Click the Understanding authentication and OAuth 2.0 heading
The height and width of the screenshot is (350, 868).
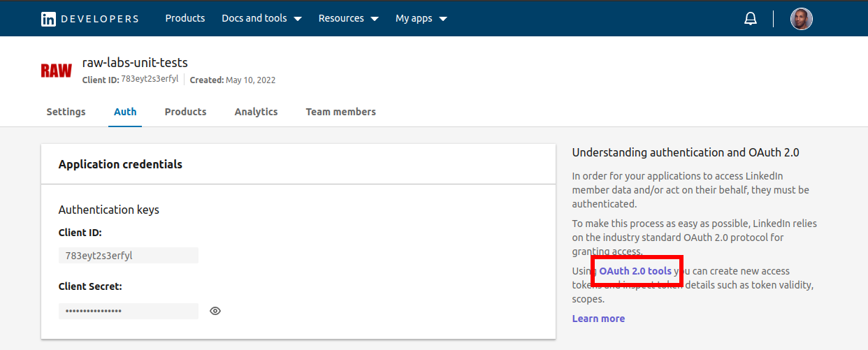point(686,152)
